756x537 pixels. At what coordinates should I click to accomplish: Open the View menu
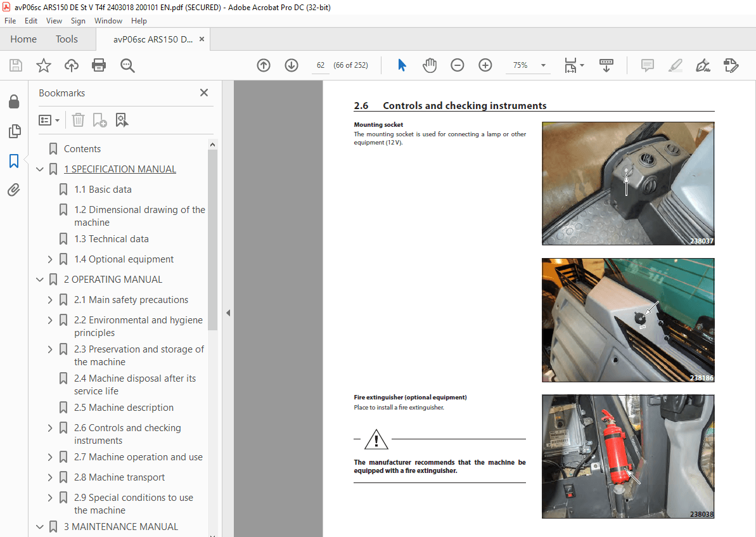coord(54,20)
